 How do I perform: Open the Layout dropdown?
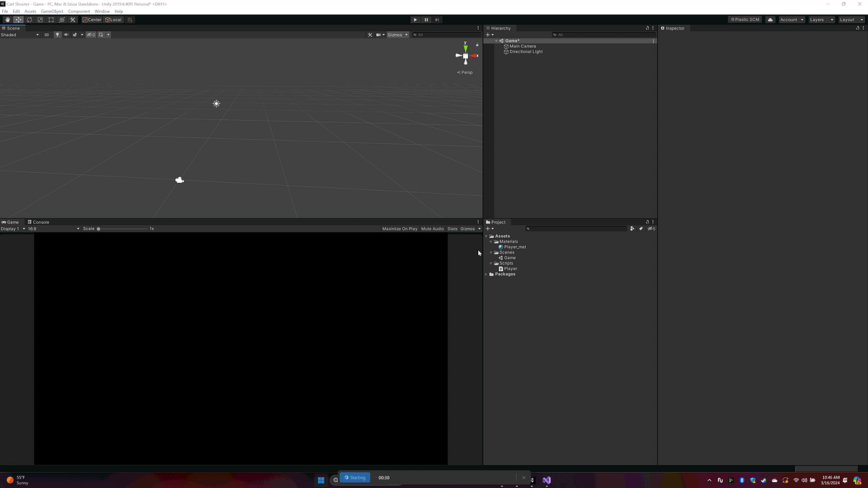point(848,20)
